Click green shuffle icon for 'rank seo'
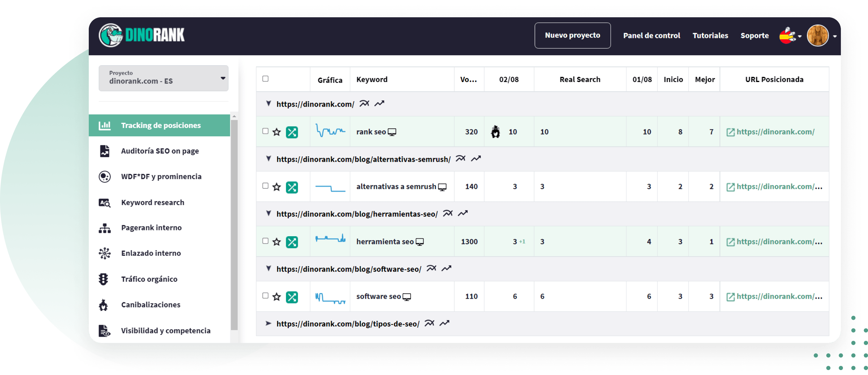This screenshot has height=375, width=868. tap(292, 132)
